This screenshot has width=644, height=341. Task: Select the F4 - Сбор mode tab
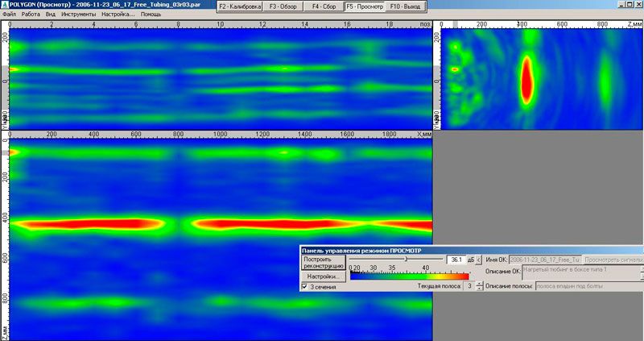324,6
